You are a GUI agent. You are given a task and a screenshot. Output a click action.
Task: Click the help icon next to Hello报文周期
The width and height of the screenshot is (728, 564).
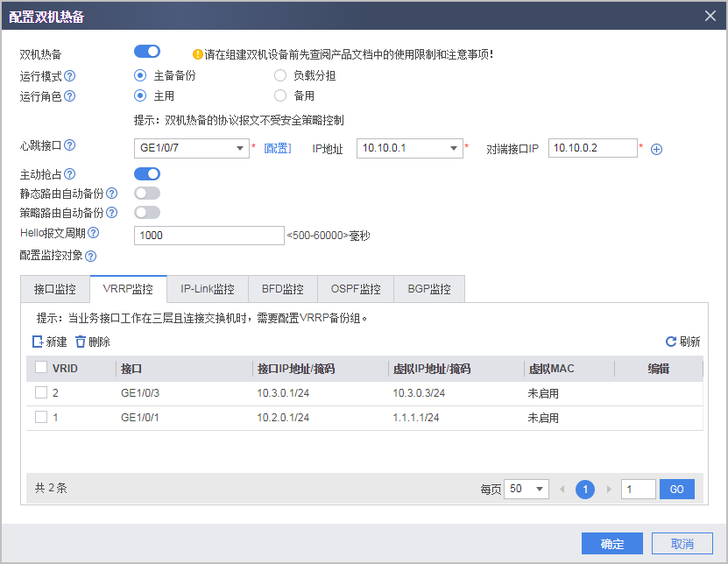[x=94, y=233]
